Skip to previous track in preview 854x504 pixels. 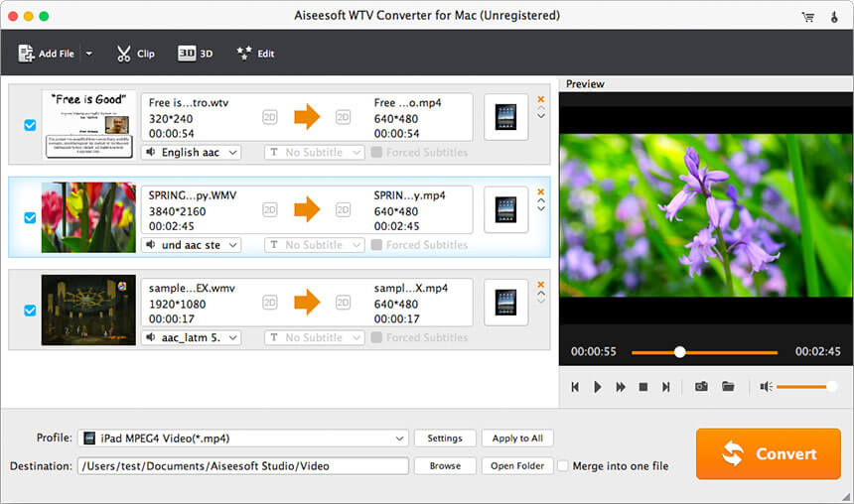(x=575, y=387)
